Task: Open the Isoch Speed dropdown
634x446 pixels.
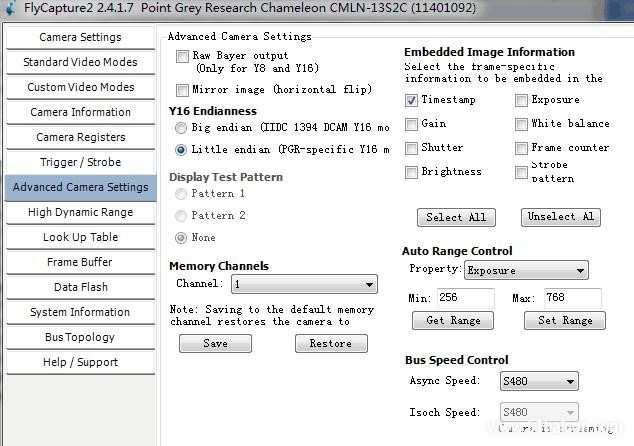Action: [x=539, y=412]
